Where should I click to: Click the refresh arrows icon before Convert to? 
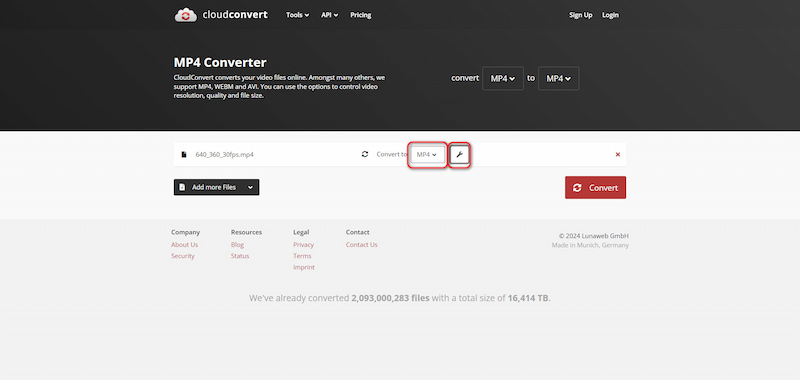[365, 154]
